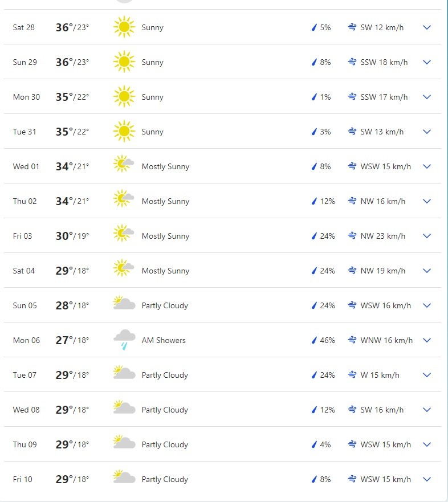
Task: Click the mostly sunny icon for Wed 01
Action: [x=124, y=166]
